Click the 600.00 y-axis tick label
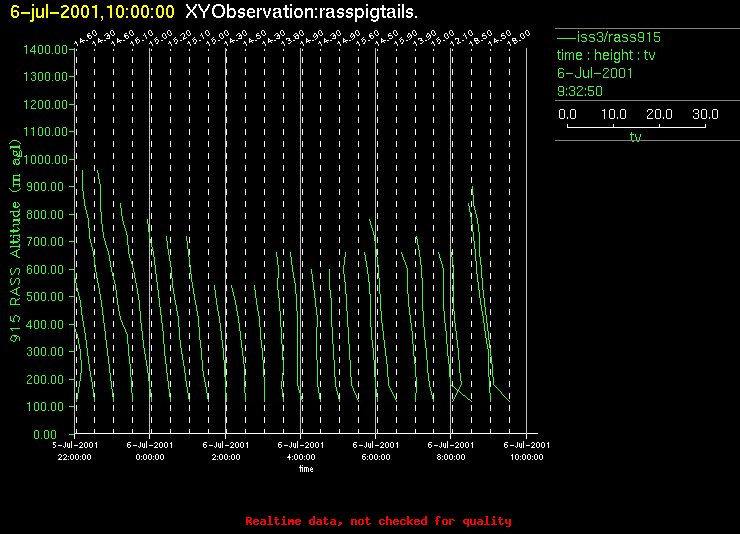Image resolution: width=740 pixels, height=534 pixels. pos(47,269)
